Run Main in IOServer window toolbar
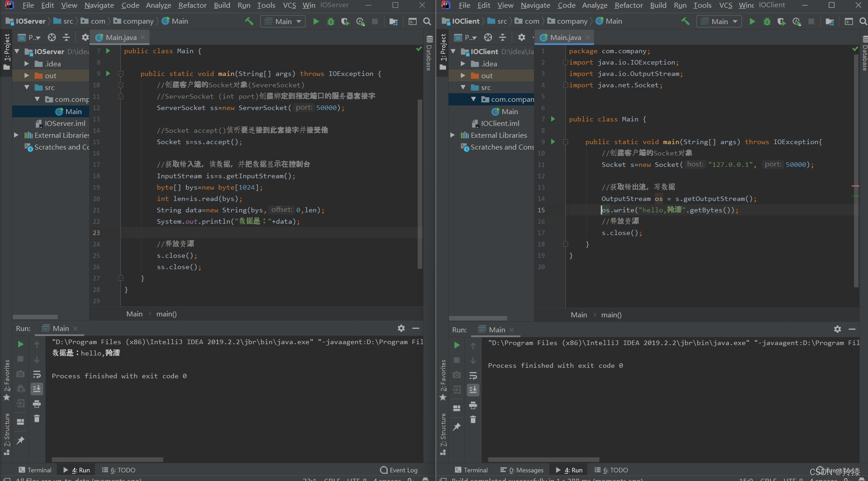Image resolution: width=868 pixels, height=481 pixels. (316, 21)
